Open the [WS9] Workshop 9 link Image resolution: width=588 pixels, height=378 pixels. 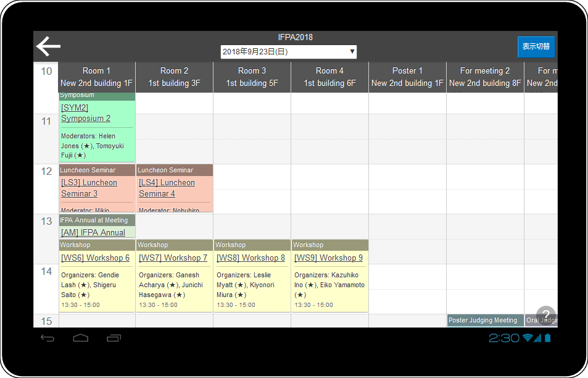(328, 258)
